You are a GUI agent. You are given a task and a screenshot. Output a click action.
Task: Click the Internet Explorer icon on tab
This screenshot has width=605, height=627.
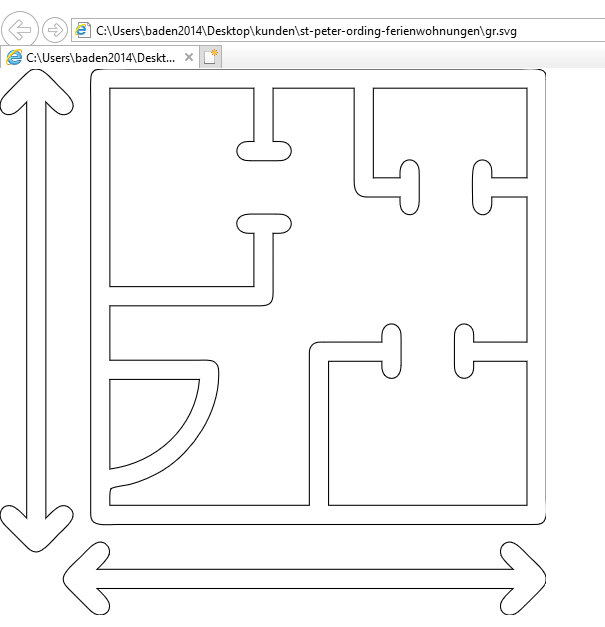15,58
